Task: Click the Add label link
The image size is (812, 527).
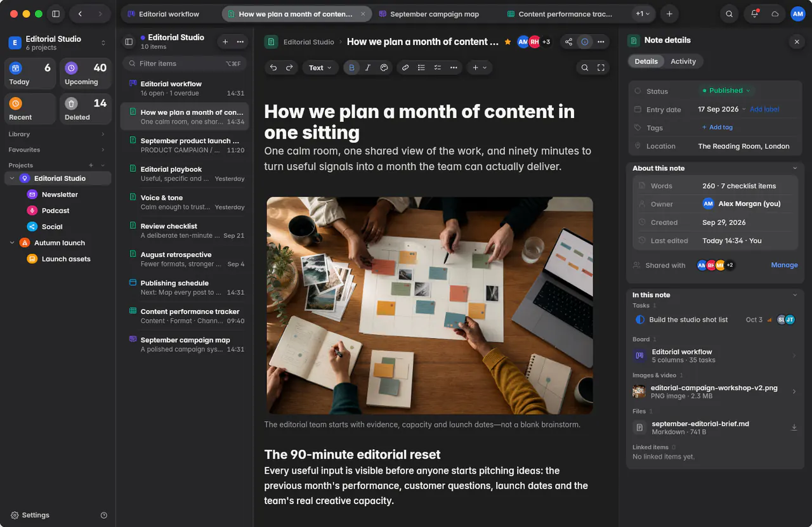Action: [764, 109]
